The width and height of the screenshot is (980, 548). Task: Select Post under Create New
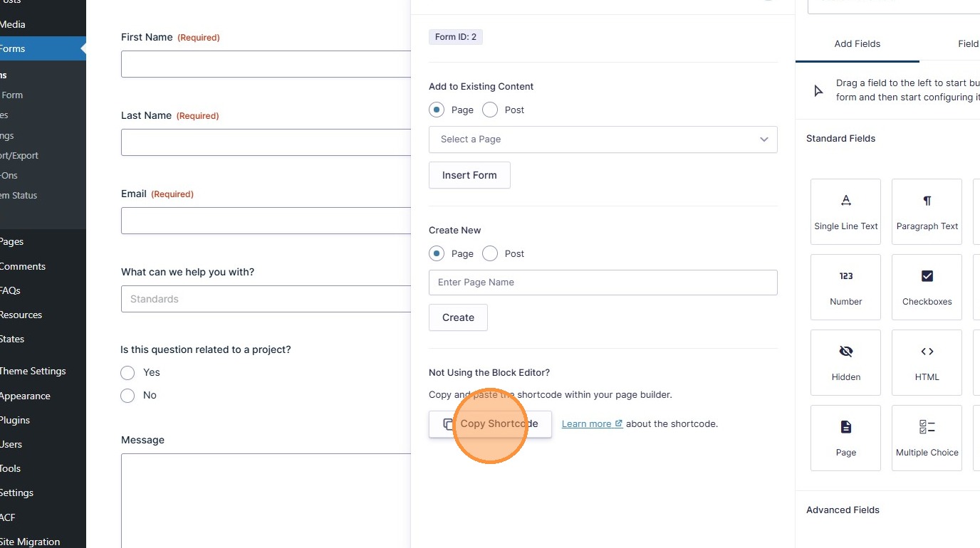(490, 254)
